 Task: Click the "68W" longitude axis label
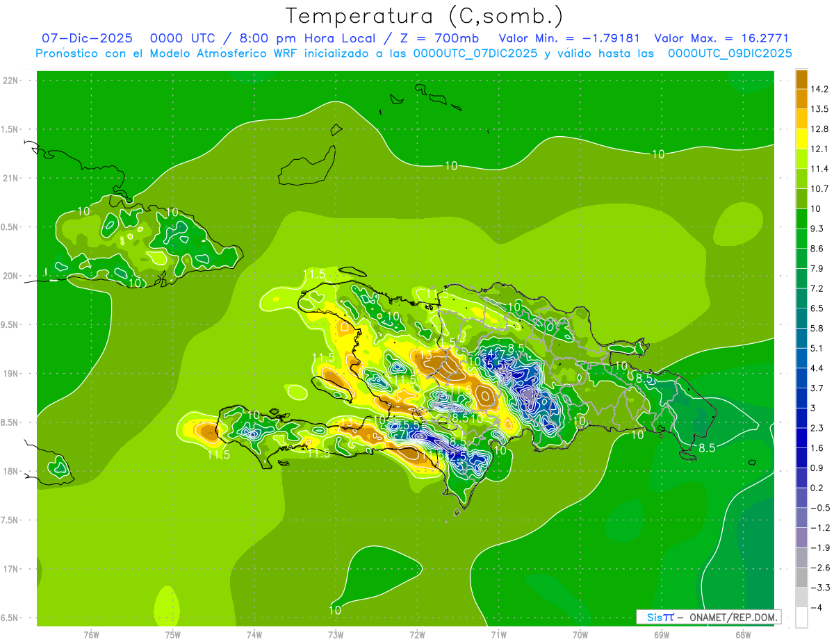pyautogui.click(x=743, y=636)
